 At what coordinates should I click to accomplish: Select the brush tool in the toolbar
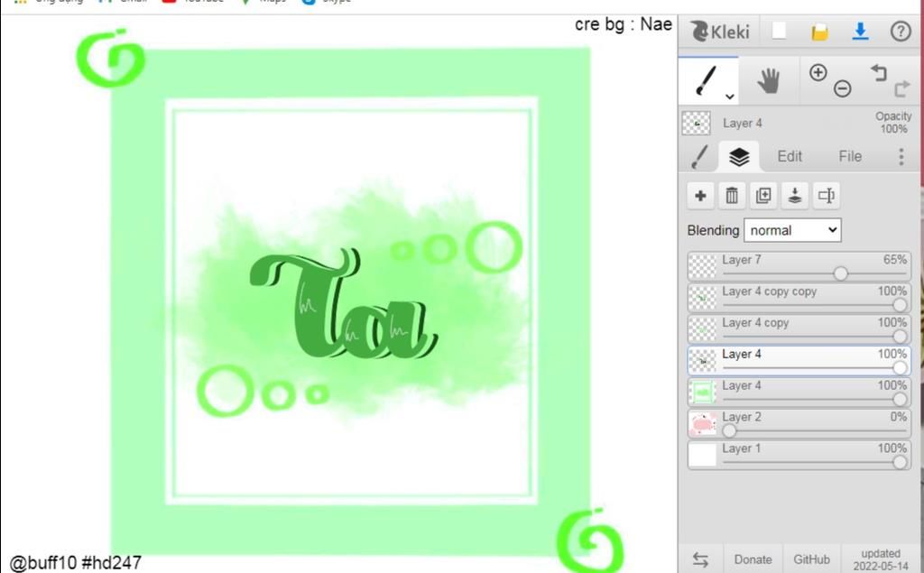(x=707, y=81)
